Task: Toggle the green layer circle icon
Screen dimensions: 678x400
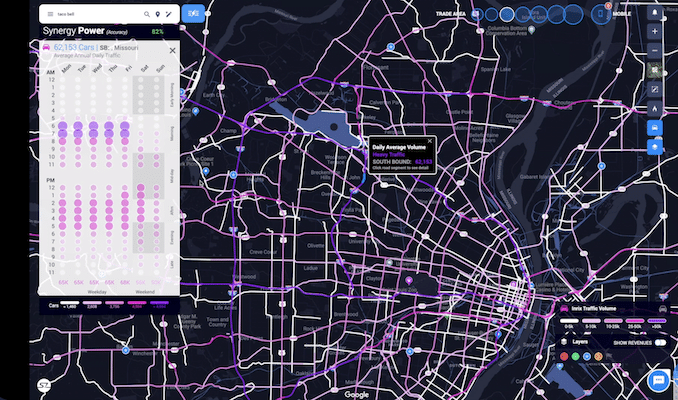Action: point(576,356)
